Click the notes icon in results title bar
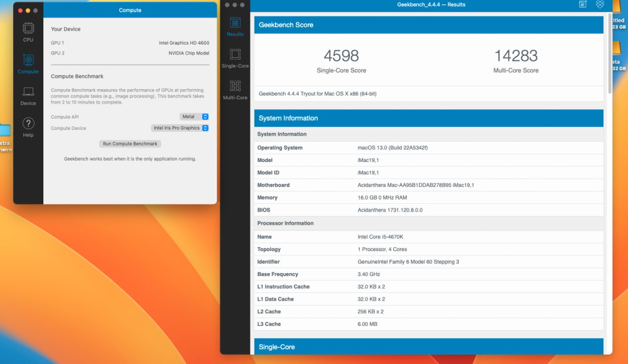628x364 pixels. [583, 4]
